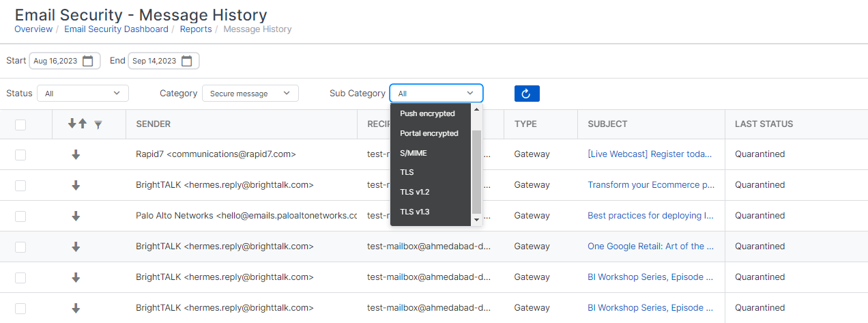Viewport: 868px width, 323px height.
Task: Click the filter funnel icon in table header
Action: pyautogui.click(x=98, y=124)
